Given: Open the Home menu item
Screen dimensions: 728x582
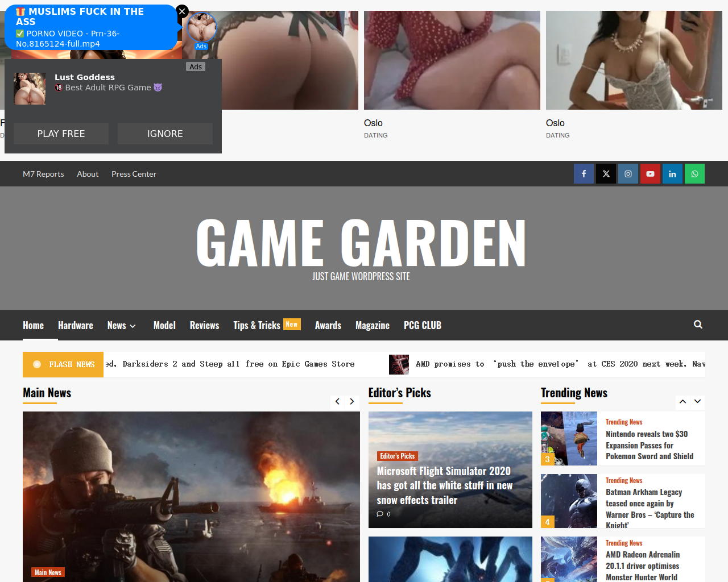Looking at the screenshot, I should (33, 325).
